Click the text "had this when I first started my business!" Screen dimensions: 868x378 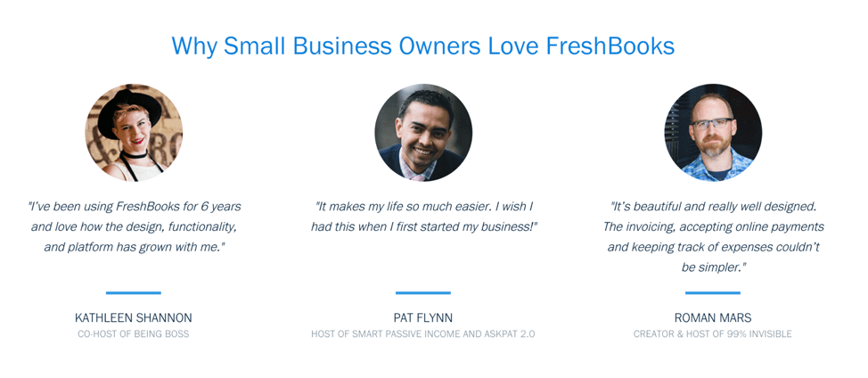click(x=424, y=227)
